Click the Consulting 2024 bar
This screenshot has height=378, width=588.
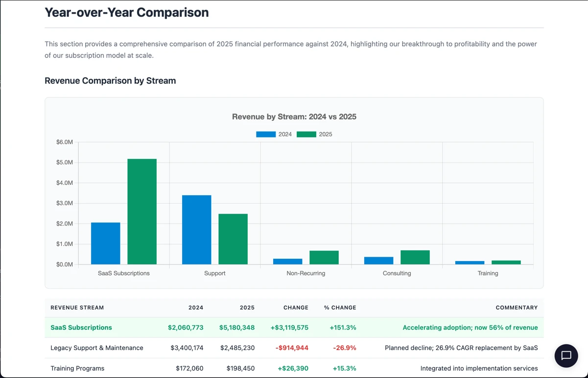(378, 261)
